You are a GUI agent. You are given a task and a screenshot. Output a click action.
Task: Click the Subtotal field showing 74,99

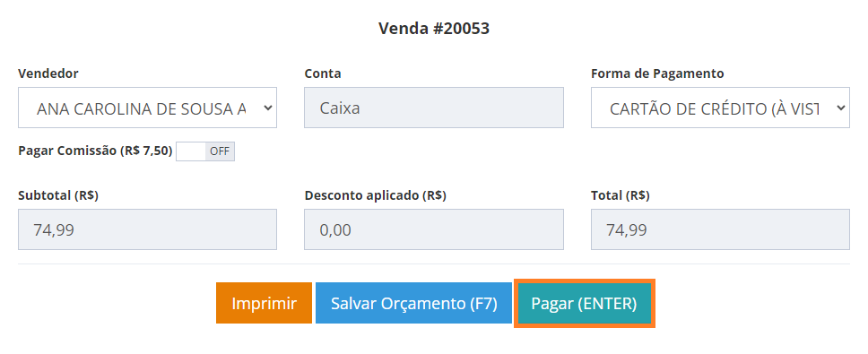click(147, 229)
